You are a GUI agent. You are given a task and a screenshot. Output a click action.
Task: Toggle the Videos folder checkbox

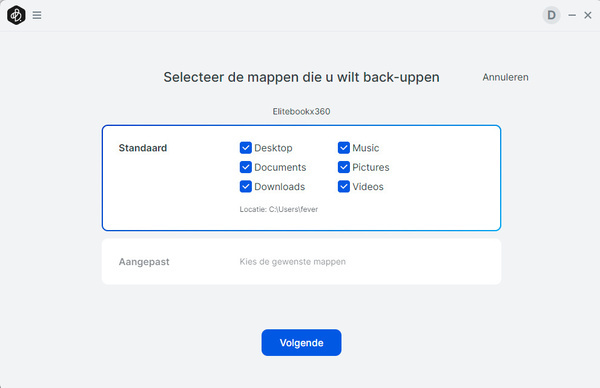(344, 187)
